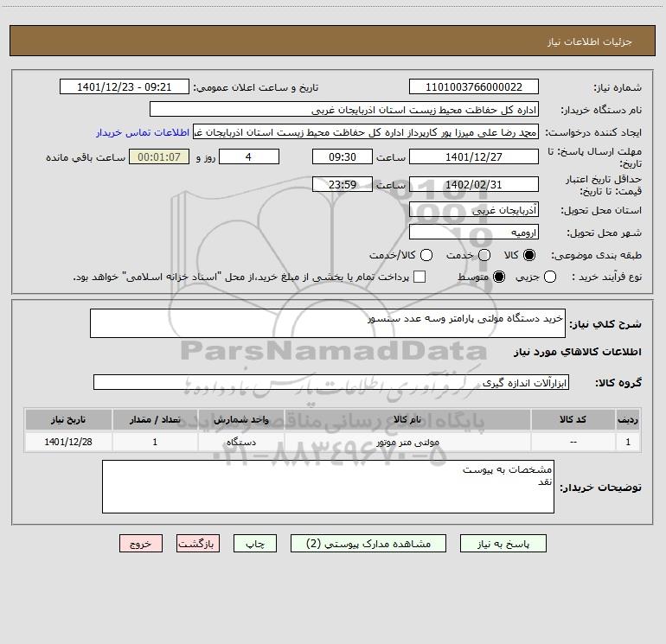This screenshot has height=644, width=666.
Task: Click the ردیف column header
Action: coord(628,420)
